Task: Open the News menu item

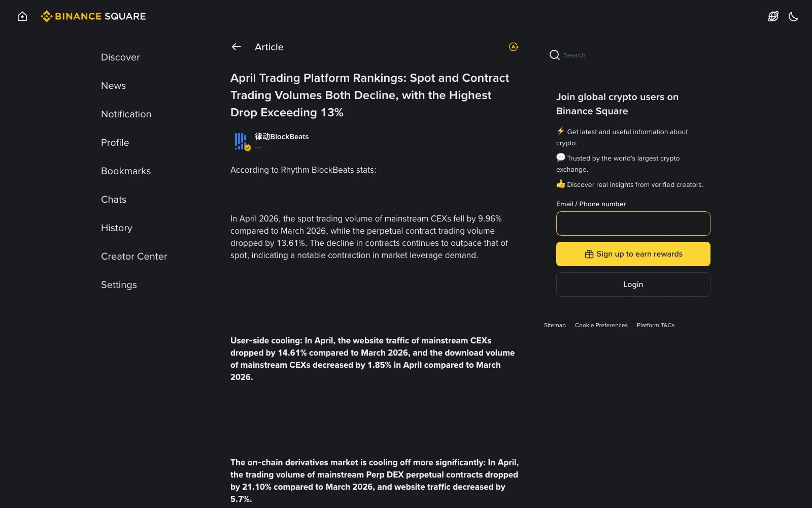Action: tap(113, 86)
